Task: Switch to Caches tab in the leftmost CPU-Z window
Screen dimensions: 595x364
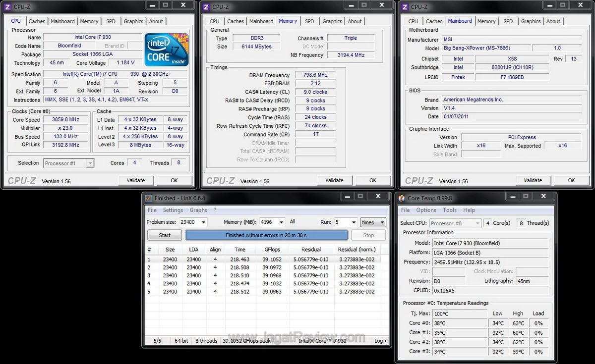Action: pyautogui.click(x=37, y=21)
